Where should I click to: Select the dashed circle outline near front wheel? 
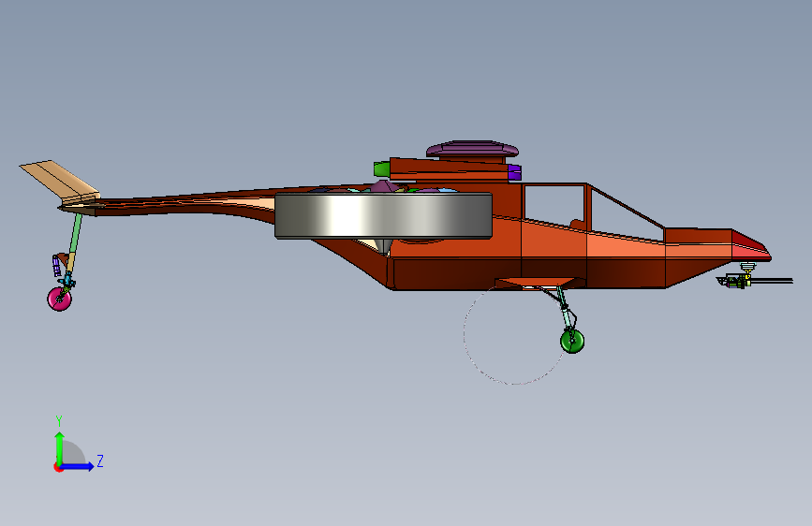click(x=514, y=334)
